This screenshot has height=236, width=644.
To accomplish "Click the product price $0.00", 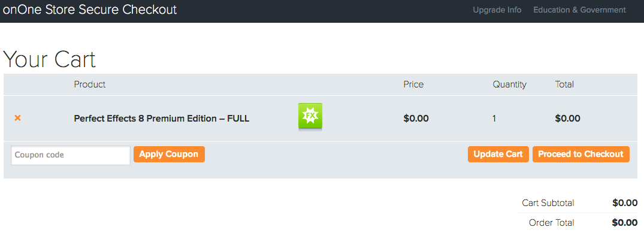I will coord(416,119).
